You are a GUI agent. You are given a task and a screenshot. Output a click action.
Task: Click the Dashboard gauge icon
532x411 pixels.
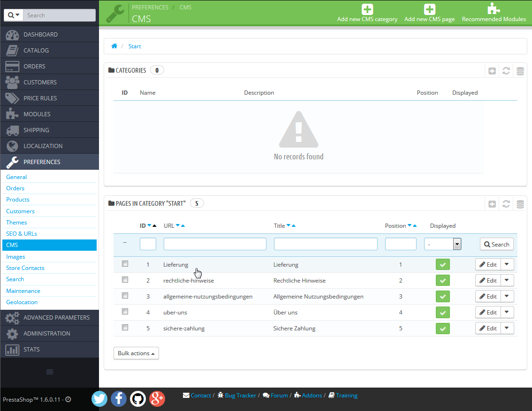(12, 35)
